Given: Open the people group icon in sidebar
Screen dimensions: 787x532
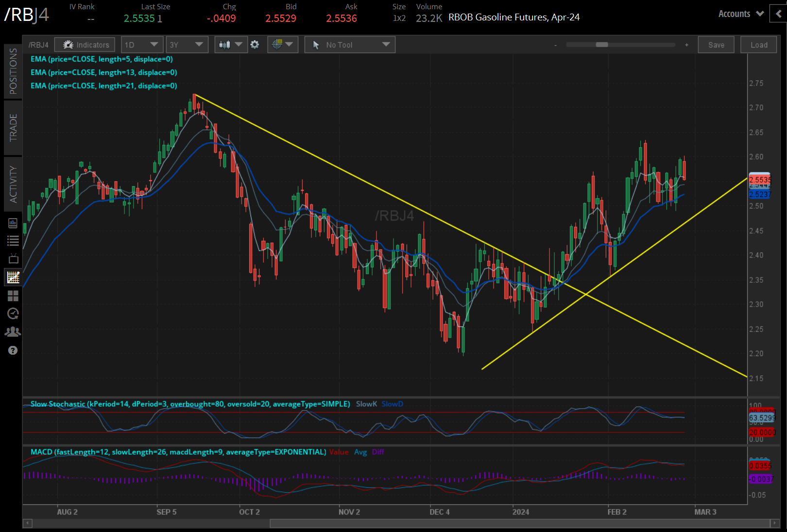Looking at the screenshot, I should (x=13, y=332).
